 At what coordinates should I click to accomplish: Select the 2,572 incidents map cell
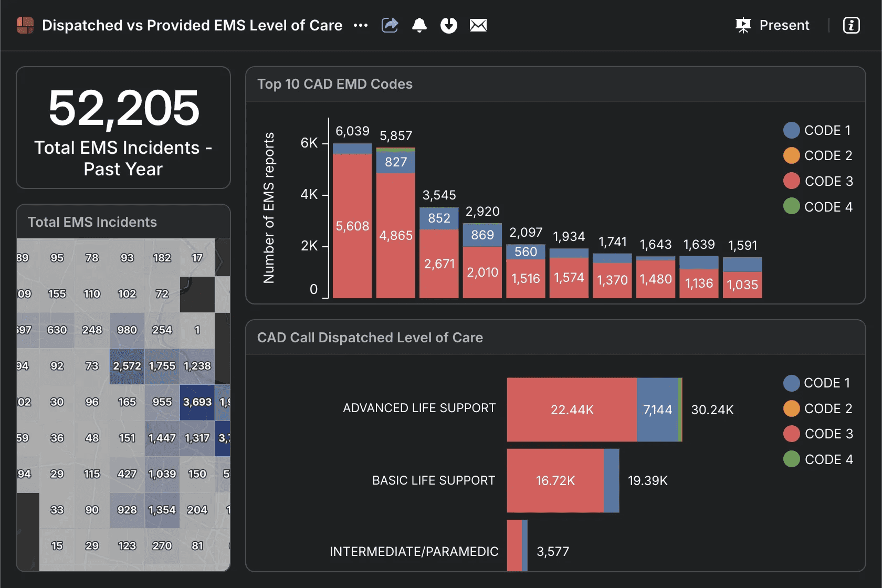(127, 366)
